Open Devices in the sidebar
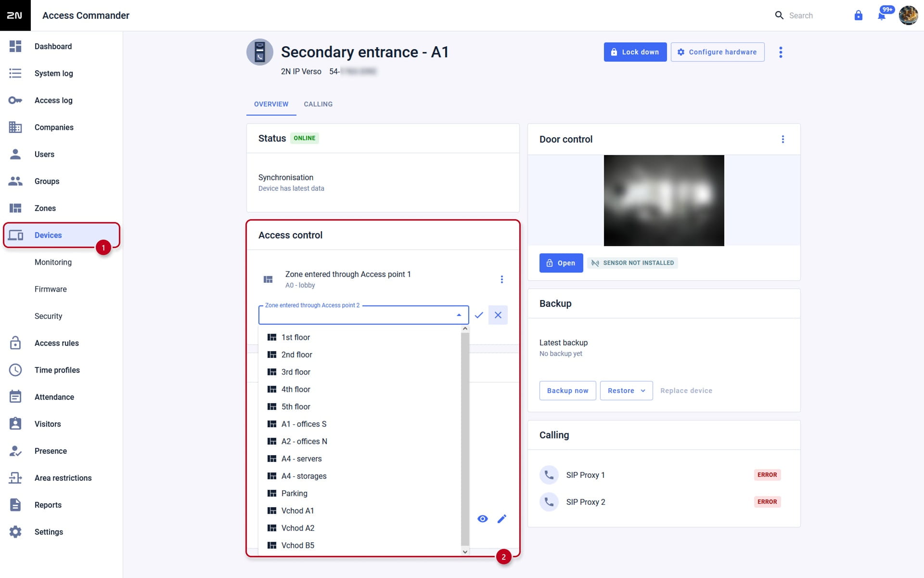This screenshot has height=578, width=924. (x=62, y=235)
